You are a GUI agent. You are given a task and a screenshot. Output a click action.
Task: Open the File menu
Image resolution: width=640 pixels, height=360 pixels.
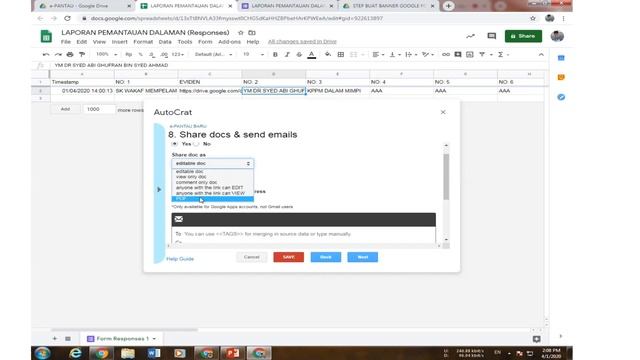pyautogui.click(x=66, y=42)
